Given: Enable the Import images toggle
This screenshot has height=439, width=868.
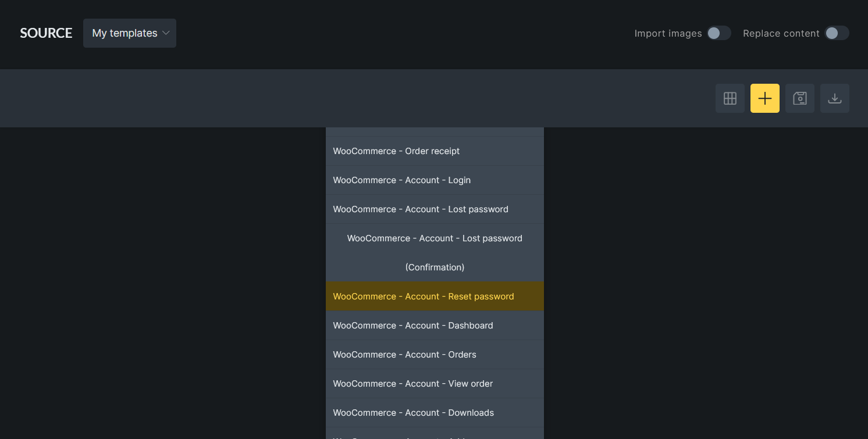Looking at the screenshot, I should click(x=718, y=33).
